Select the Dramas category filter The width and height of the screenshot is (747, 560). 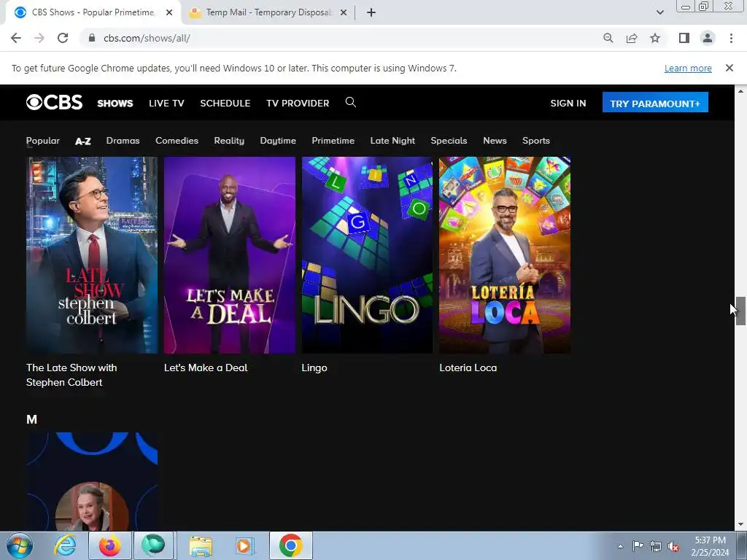(x=123, y=141)
